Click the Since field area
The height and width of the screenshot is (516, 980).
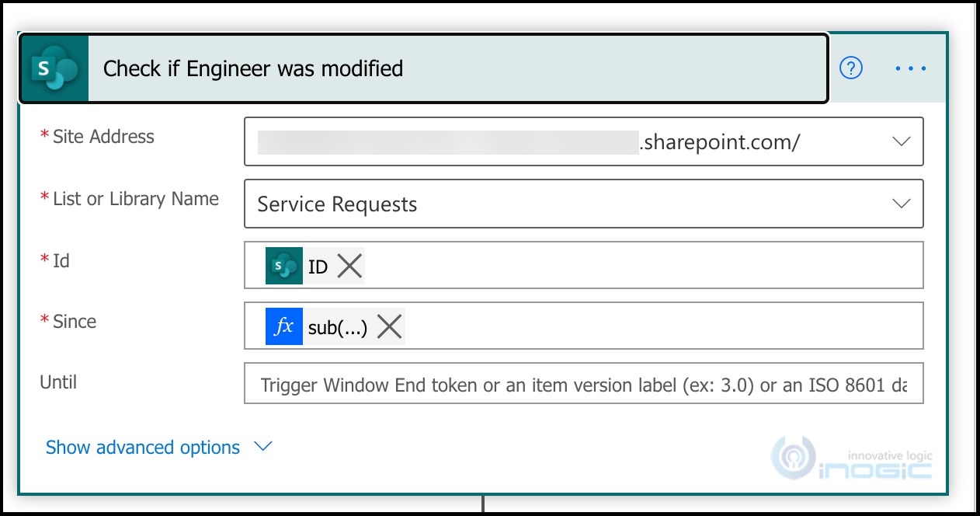coord(621,326)
